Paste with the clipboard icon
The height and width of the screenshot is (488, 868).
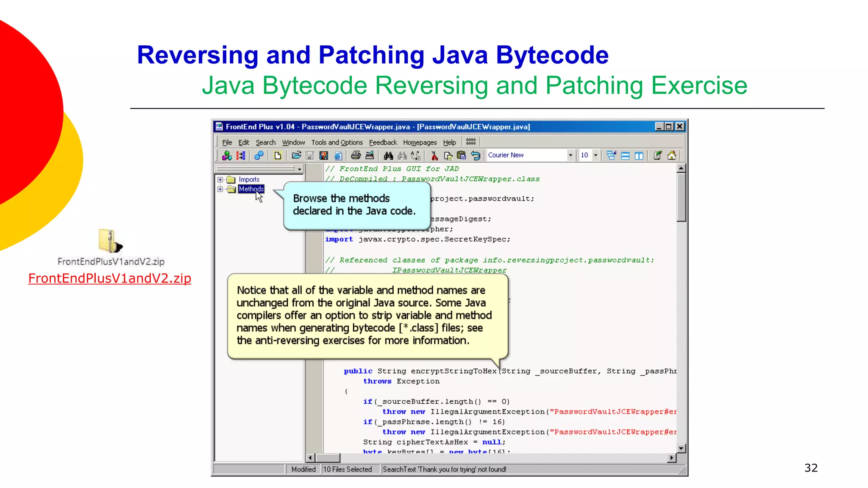pos(462,155)
